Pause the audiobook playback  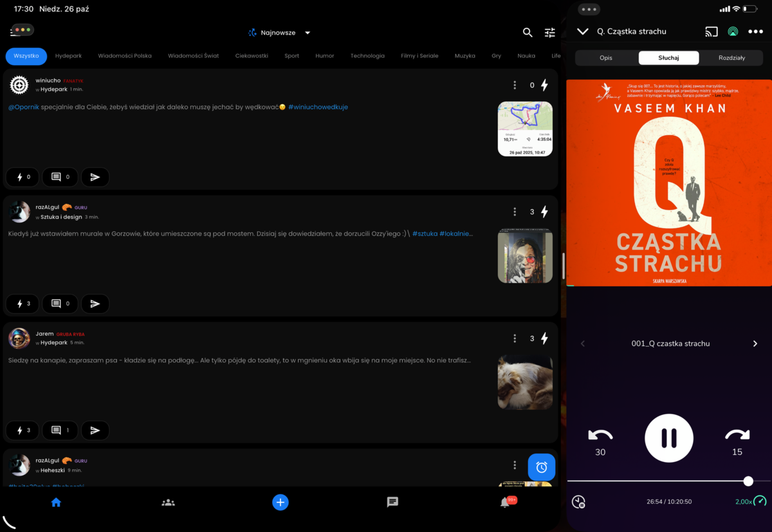(x=669, y=438)
